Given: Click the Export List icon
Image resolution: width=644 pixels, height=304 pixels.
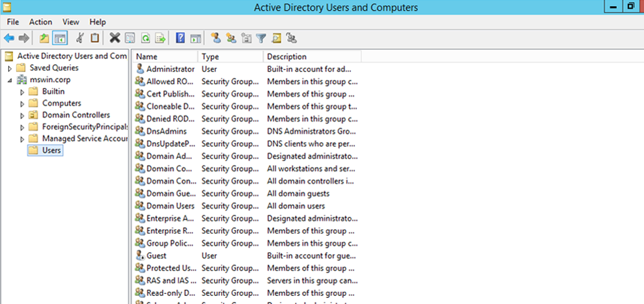Looking at the screenshot, I should point(160,39).
